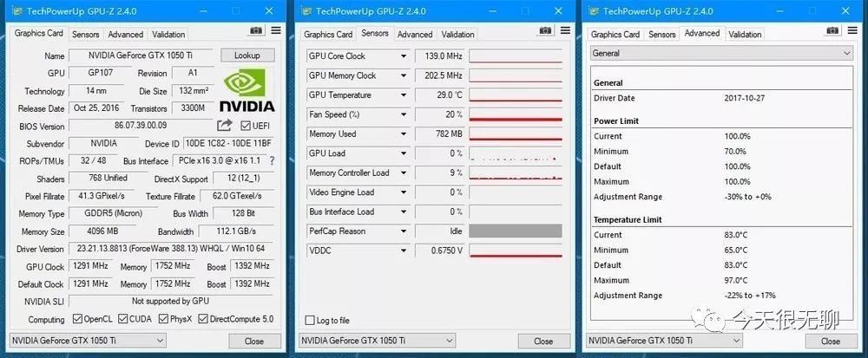
Task: Click the Lookup button
Action: (x=247, y=55)
